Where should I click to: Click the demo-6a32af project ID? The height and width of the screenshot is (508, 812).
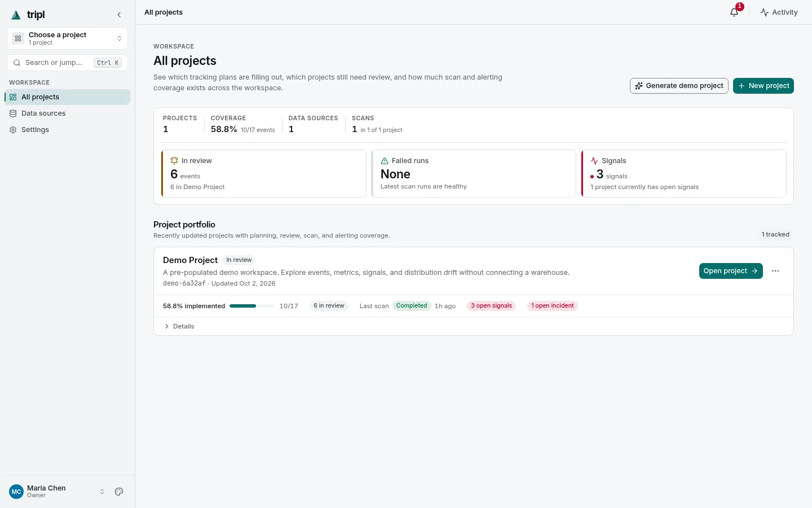point(184,283)
